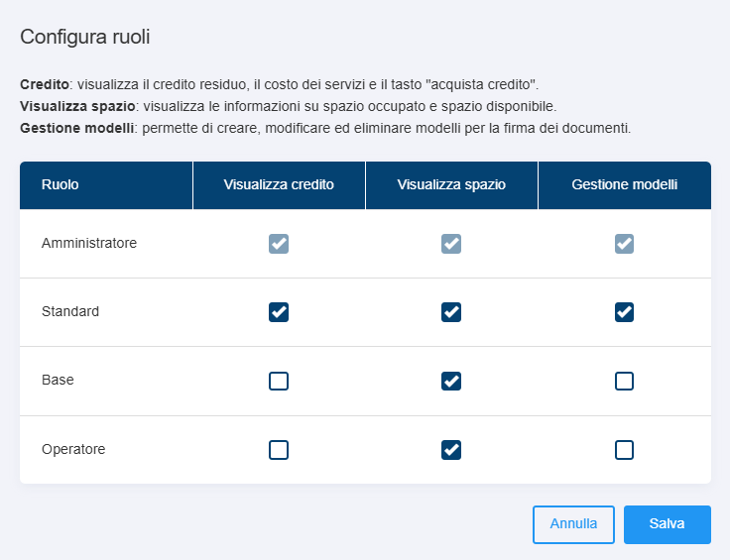Click the Standard role label
Viewport: 730px width, 560px height.
(x=70, y=311)
